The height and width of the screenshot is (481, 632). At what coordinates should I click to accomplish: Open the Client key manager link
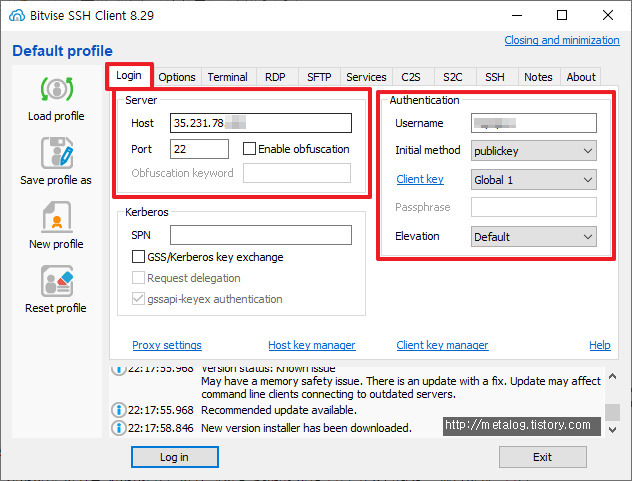[x=442, y=345]
